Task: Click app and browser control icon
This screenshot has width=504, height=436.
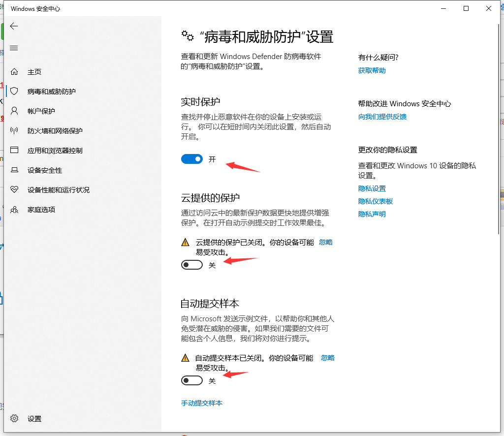Action: (x=14, y=151)
